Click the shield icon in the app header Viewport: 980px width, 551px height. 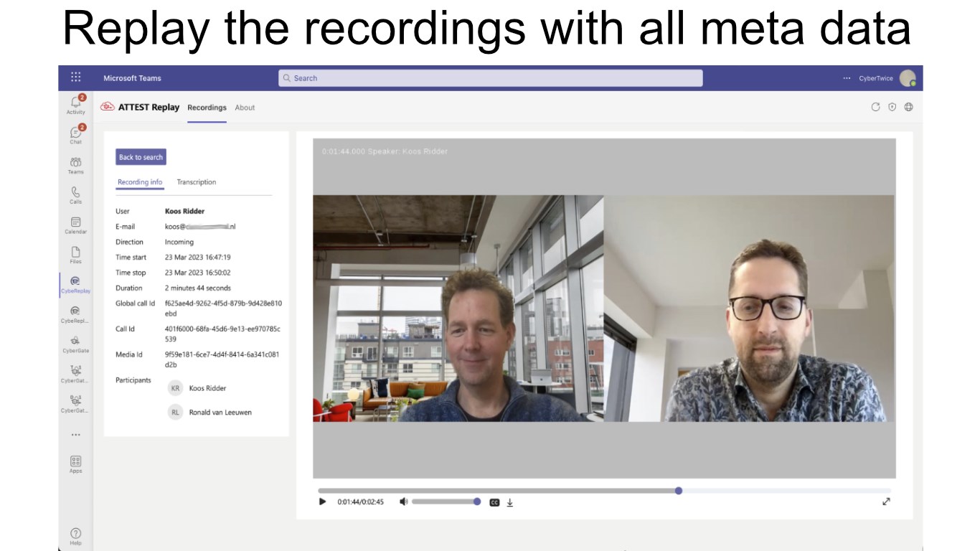892,107
